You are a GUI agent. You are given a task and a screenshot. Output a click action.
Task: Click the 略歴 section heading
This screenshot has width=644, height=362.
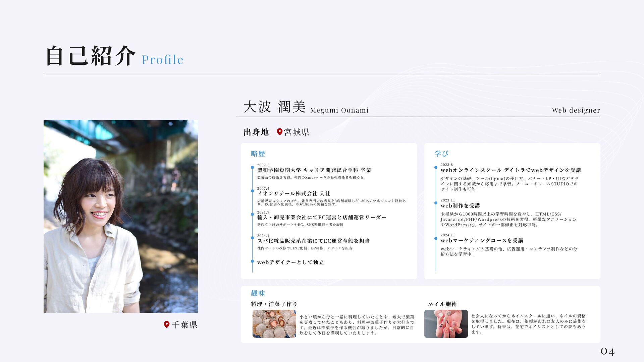[258, 154]
